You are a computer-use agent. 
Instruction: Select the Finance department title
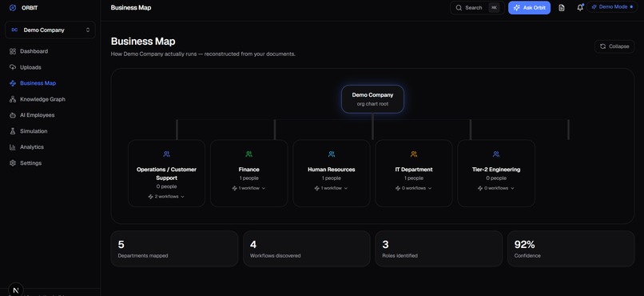249,170
